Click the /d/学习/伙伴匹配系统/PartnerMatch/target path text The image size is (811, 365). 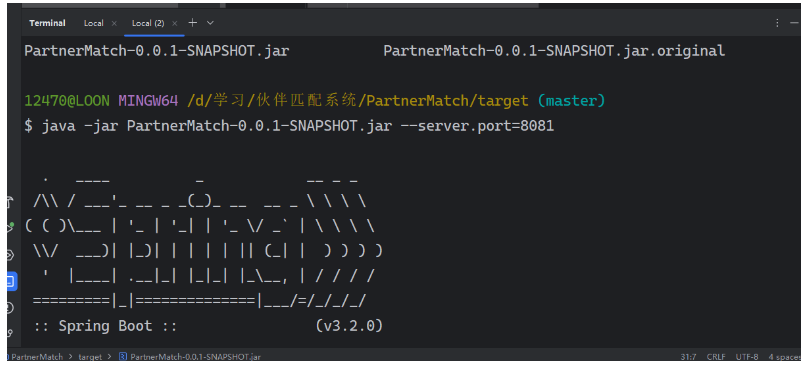[x=358, y=100]
